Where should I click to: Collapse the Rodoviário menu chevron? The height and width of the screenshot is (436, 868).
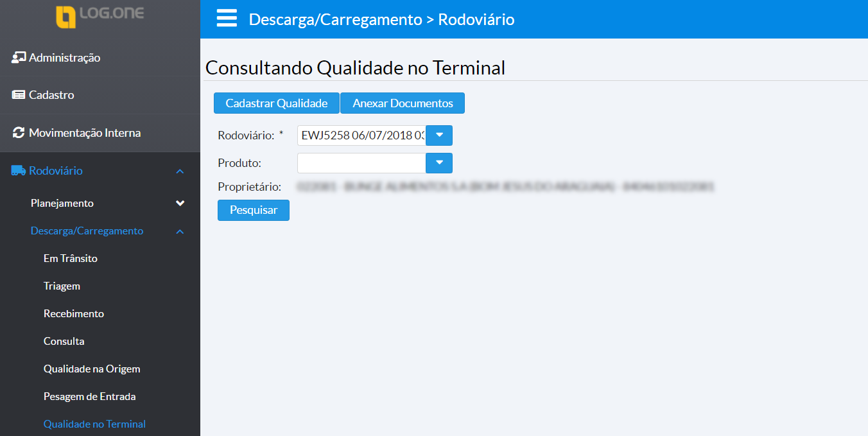point(180,171)
